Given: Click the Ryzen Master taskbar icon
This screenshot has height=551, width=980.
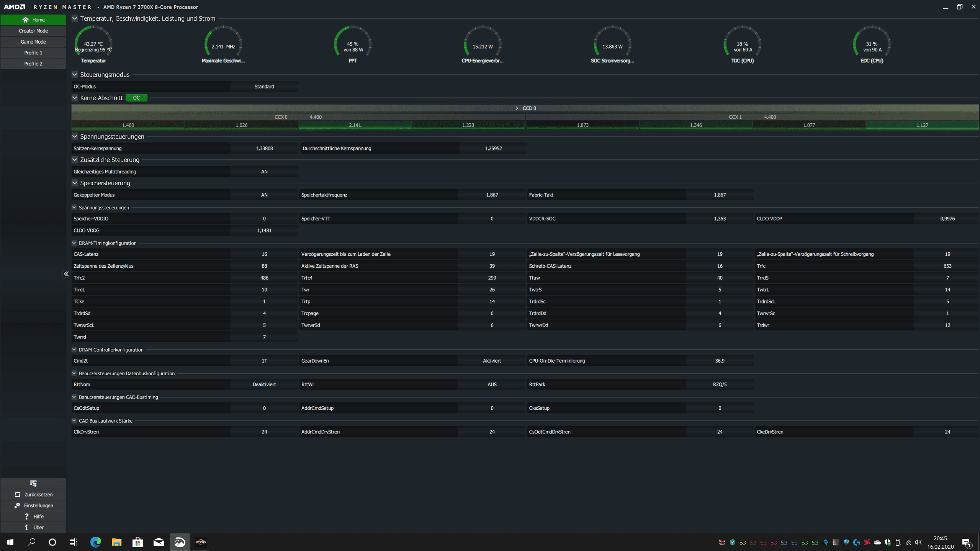Looking at the screenshot, I should (201, 542).
